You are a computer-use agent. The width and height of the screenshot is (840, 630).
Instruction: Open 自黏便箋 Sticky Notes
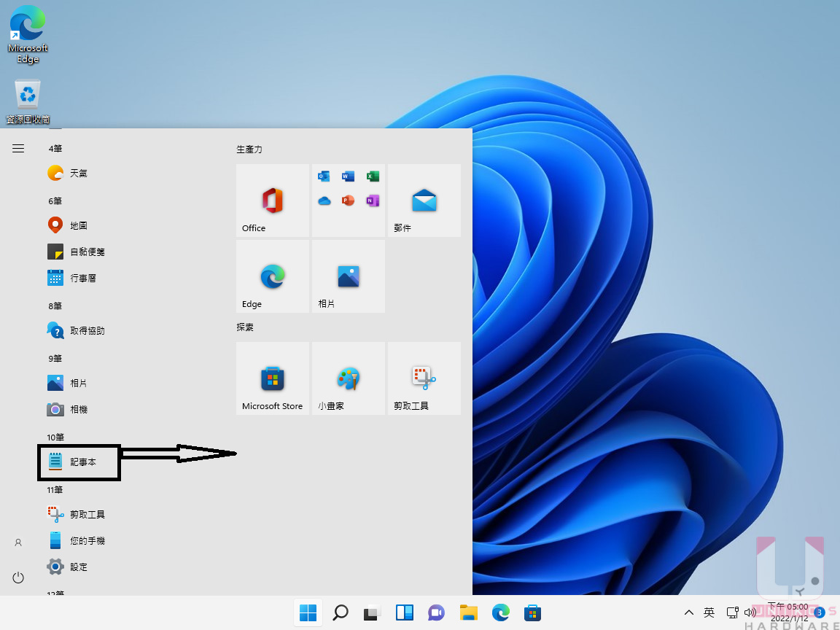point(76,252)
